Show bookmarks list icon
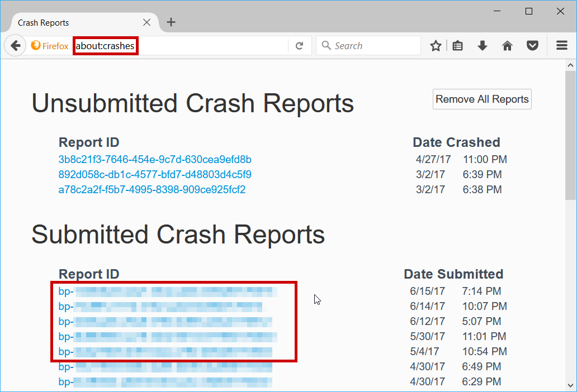 point(458,46)
